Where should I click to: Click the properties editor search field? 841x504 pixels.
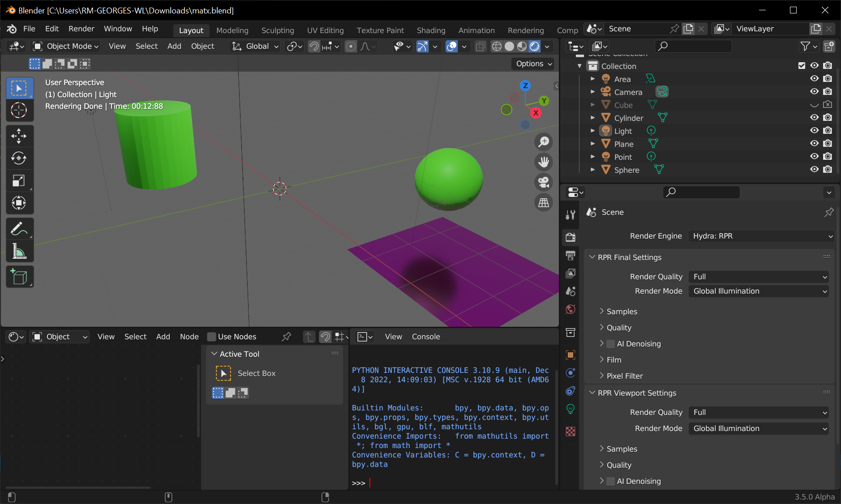pos(701,192)
